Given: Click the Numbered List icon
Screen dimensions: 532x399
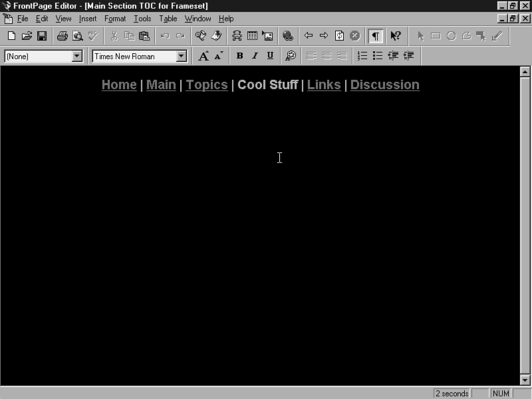Looking at the screenshot, I should click(x=362, y=56).
